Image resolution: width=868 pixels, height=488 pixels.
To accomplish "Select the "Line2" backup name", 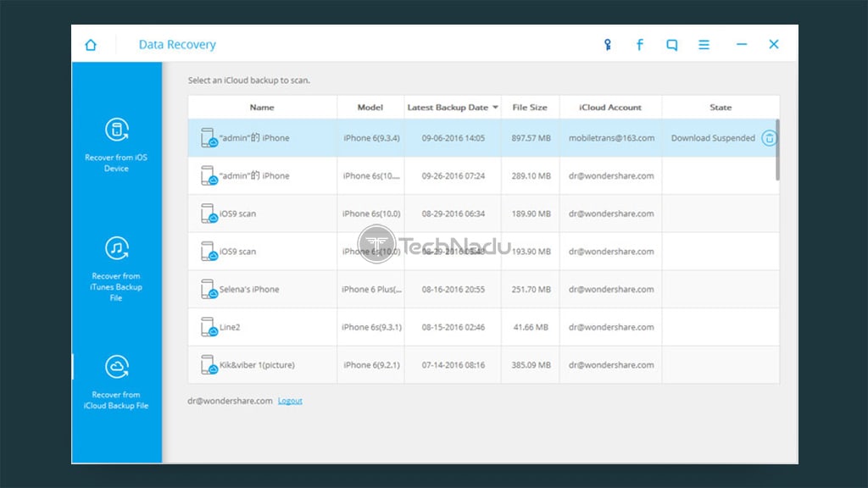I will 230,327.
